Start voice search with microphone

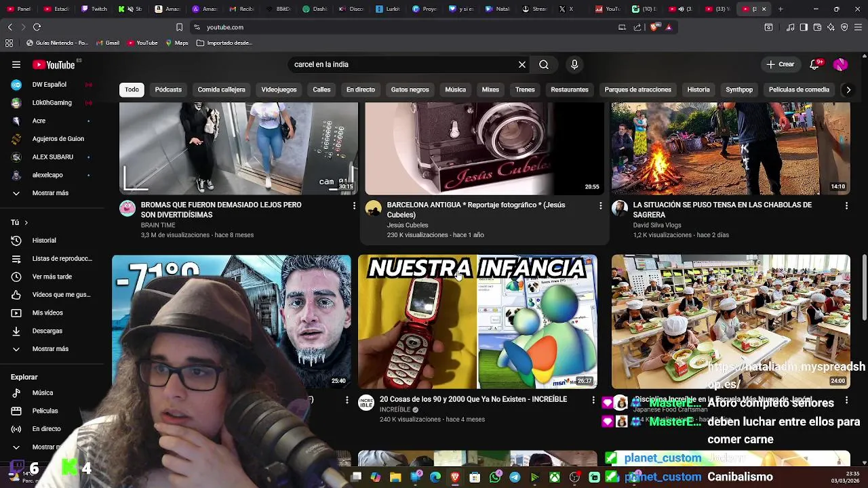[x=574, y=64]
